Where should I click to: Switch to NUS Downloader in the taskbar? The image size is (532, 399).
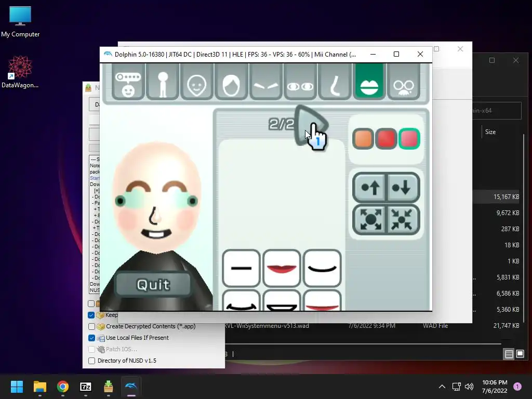pyautogui.click(x=108, y=387)
